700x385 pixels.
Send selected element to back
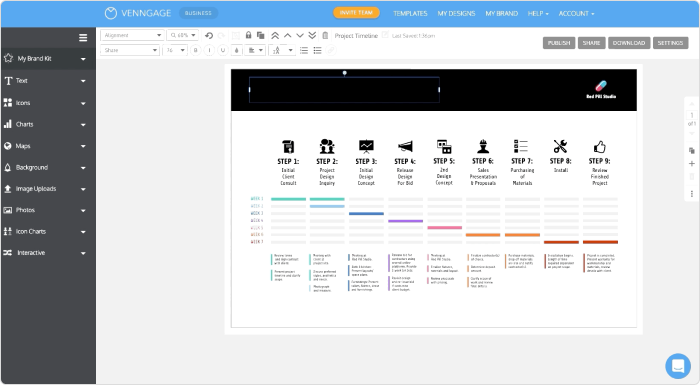pos(312,35)
